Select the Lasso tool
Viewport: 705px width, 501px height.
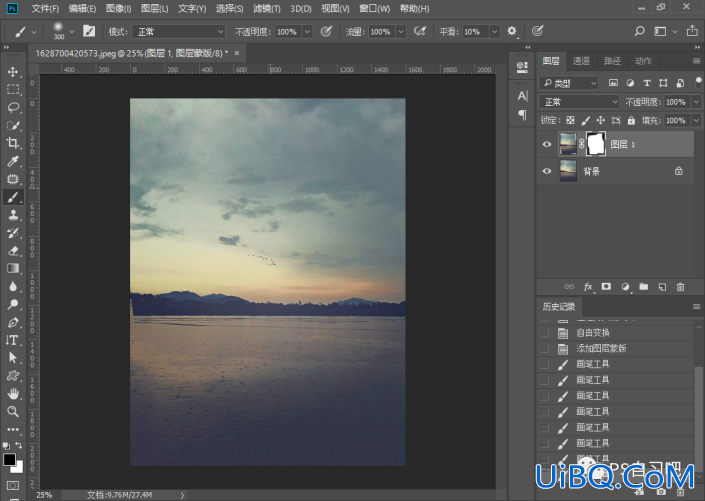(13, 107)
